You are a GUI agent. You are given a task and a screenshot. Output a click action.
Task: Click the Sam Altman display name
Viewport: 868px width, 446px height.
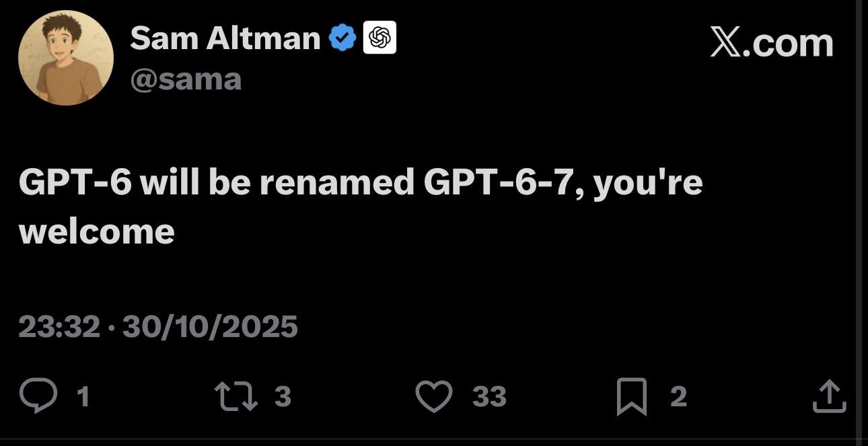click(x=225, y=38)
